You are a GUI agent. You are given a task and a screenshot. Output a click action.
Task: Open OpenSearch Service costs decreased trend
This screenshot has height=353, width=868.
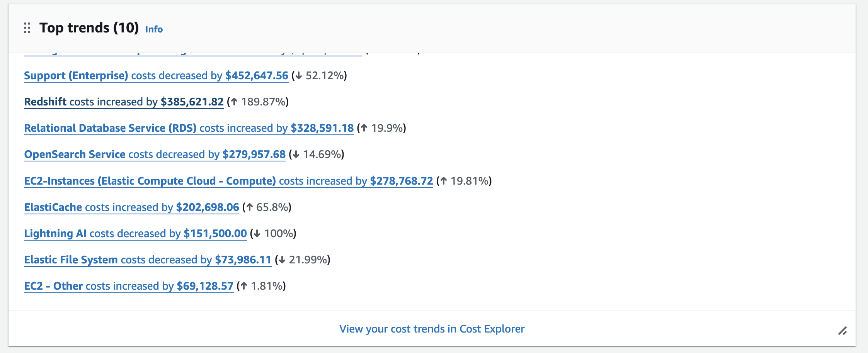pos(155,154)
